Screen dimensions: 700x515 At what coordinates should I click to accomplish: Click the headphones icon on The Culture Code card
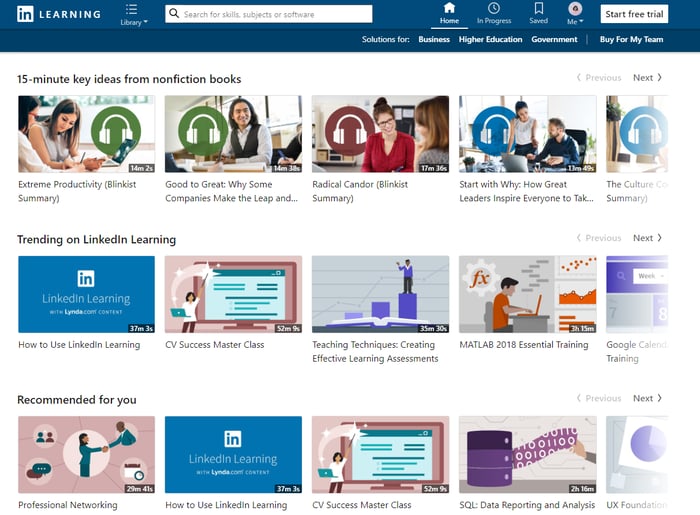tap(644, 131)
